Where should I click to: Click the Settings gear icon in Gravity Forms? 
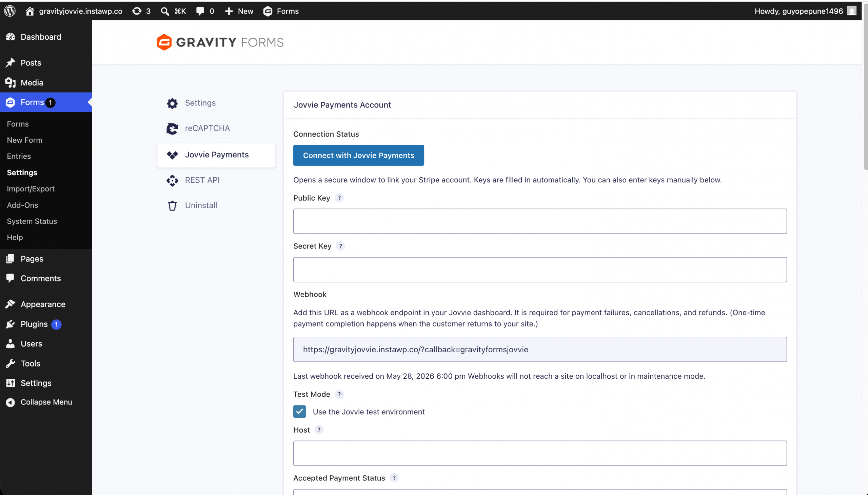[x=172, y=103]
